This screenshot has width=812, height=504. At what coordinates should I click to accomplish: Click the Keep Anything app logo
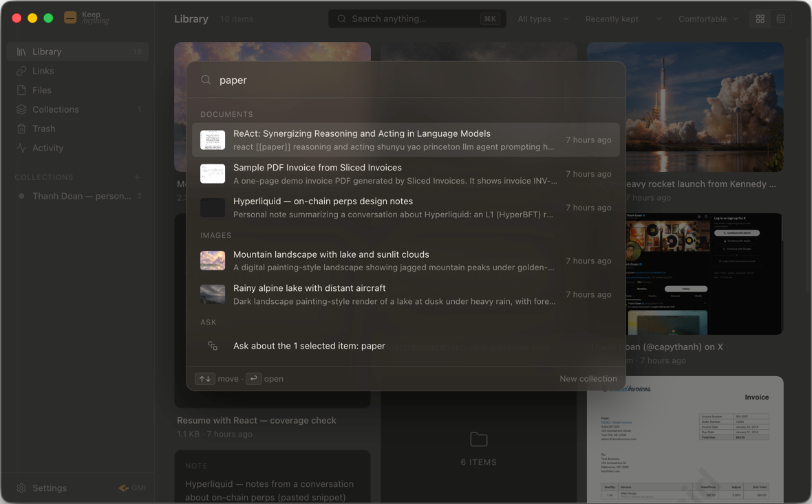(x=70, y=18)
